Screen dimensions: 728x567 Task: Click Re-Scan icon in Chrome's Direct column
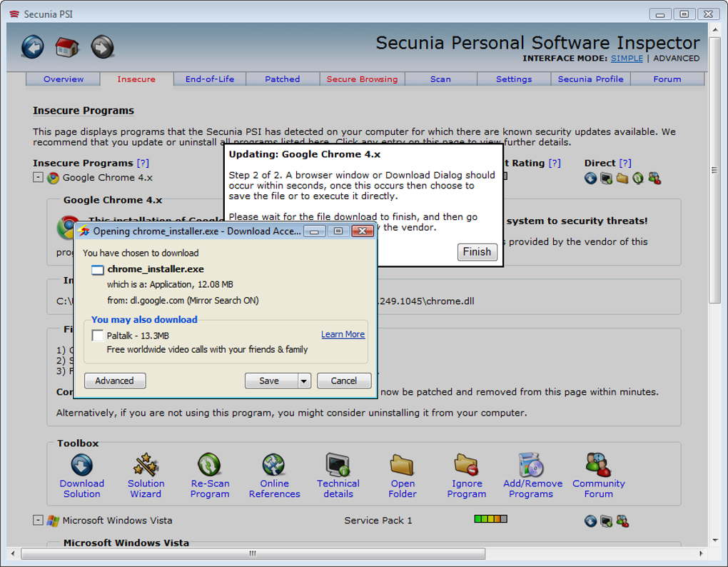point(638,178)
